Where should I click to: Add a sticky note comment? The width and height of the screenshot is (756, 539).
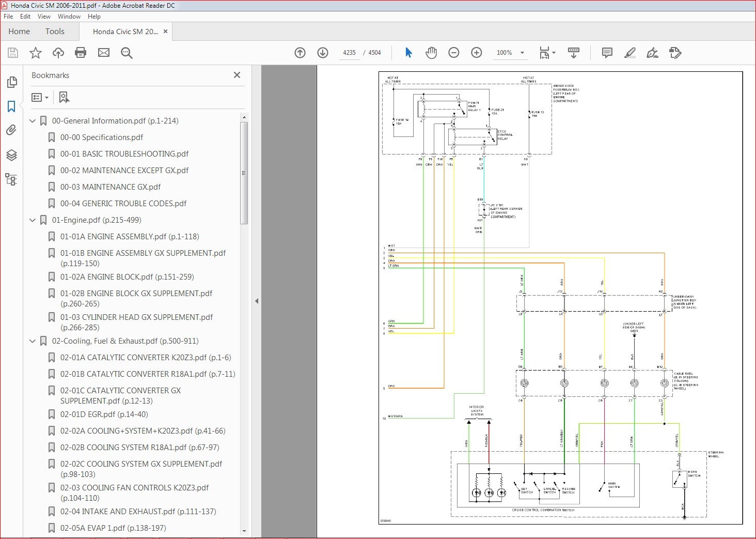pyautogui.click(x=607, y=53)
